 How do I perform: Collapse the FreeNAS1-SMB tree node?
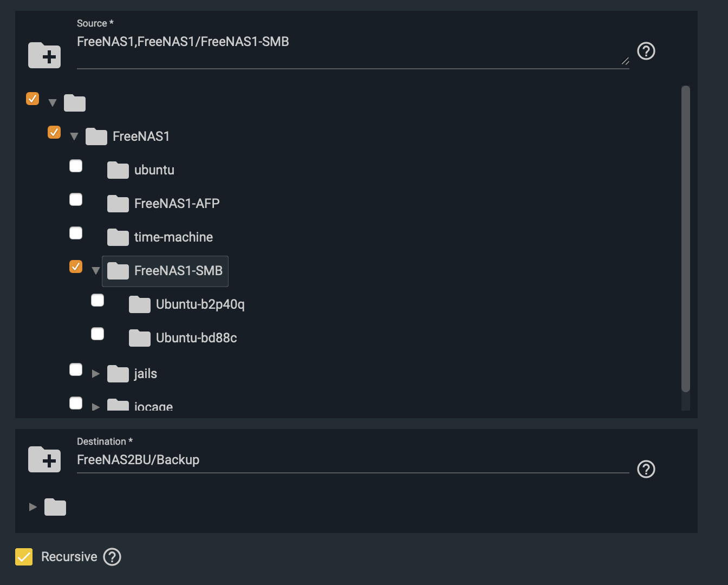96,271
